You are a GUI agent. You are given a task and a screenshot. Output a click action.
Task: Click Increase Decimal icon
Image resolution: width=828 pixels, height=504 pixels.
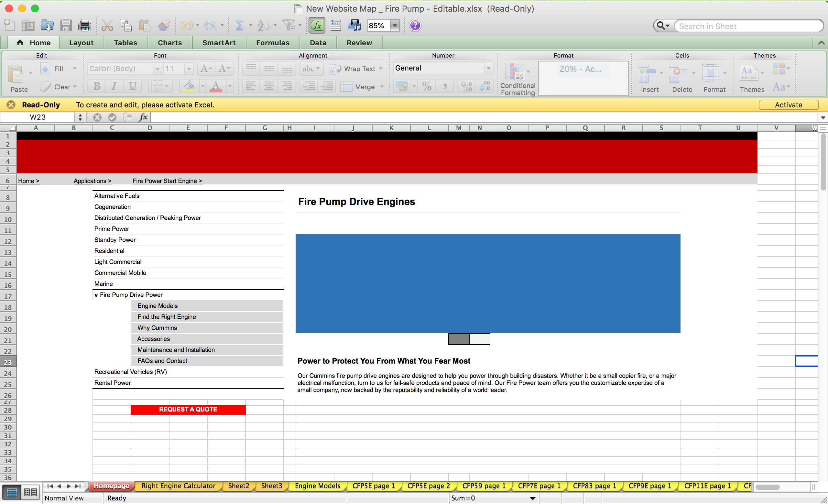pyautogui.click(x=466, y=86)
